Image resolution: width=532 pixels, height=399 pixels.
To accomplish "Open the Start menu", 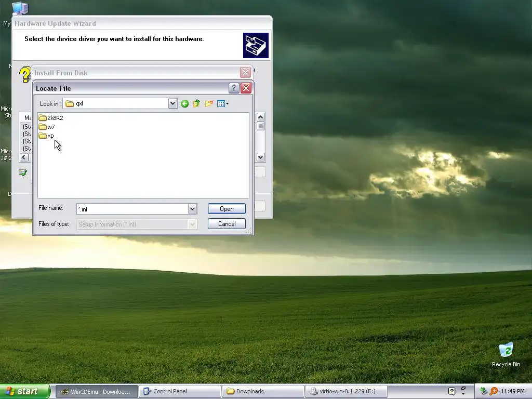I will tap(24, 391).
